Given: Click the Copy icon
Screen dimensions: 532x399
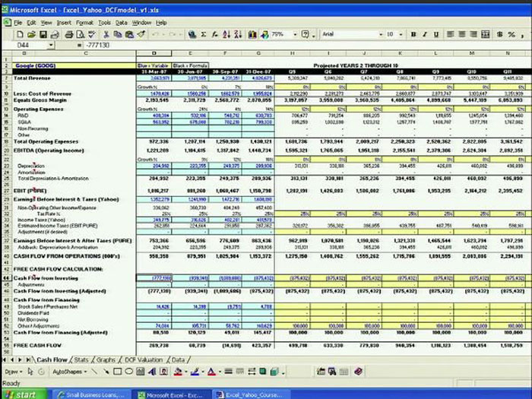Looking at the screenshot, I should (117, 34).
